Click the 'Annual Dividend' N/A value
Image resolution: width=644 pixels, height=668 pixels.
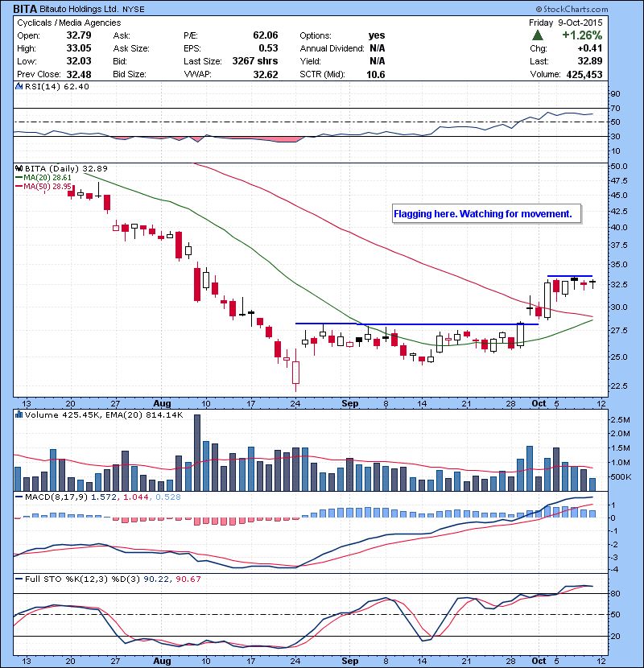[378, 48]
